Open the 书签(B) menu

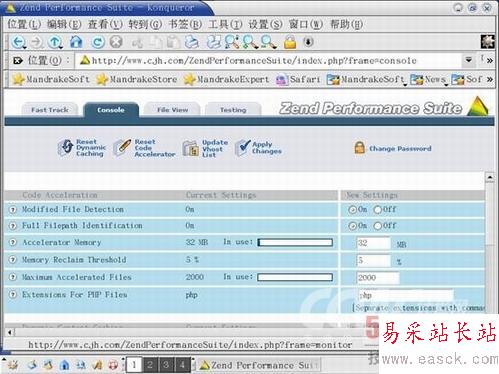(x=185, y=24)
